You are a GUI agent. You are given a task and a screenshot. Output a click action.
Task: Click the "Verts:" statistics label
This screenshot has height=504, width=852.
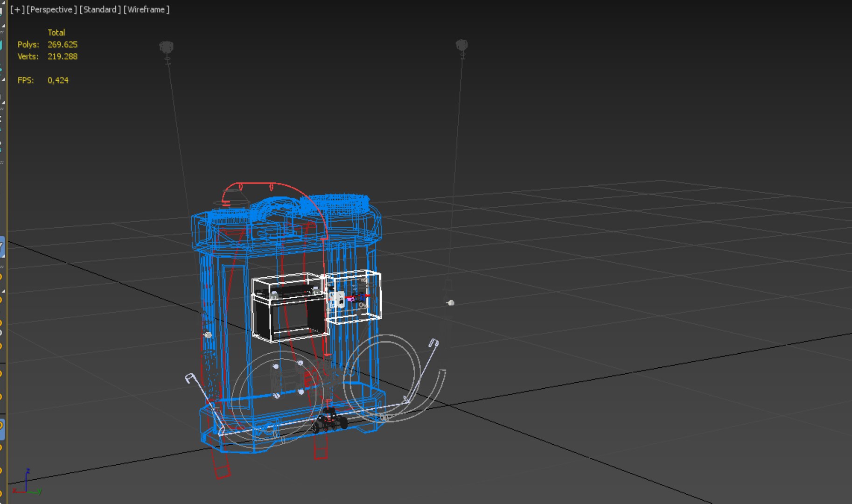28,56
